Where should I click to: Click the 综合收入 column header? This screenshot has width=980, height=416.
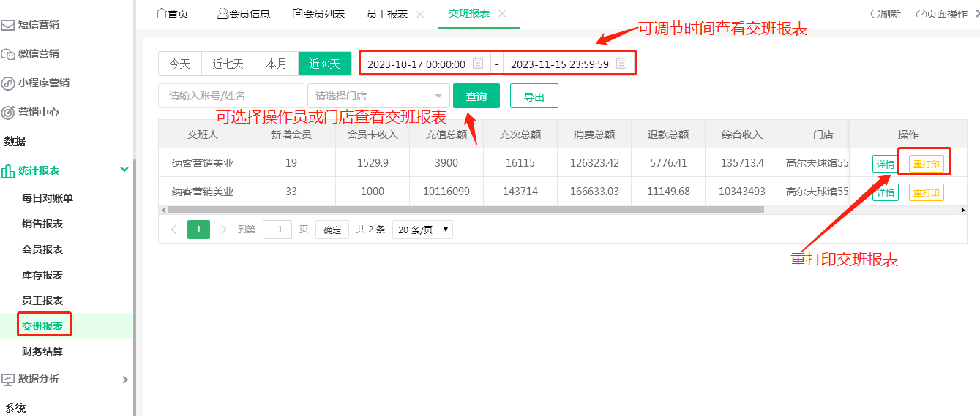tap(742, 135)
